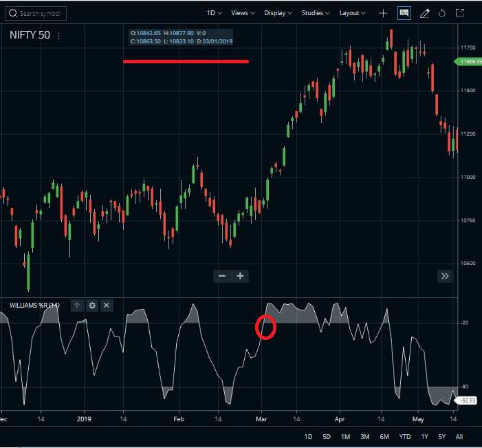
Task: Click the volume value V:0
Action: pos(201,33)
